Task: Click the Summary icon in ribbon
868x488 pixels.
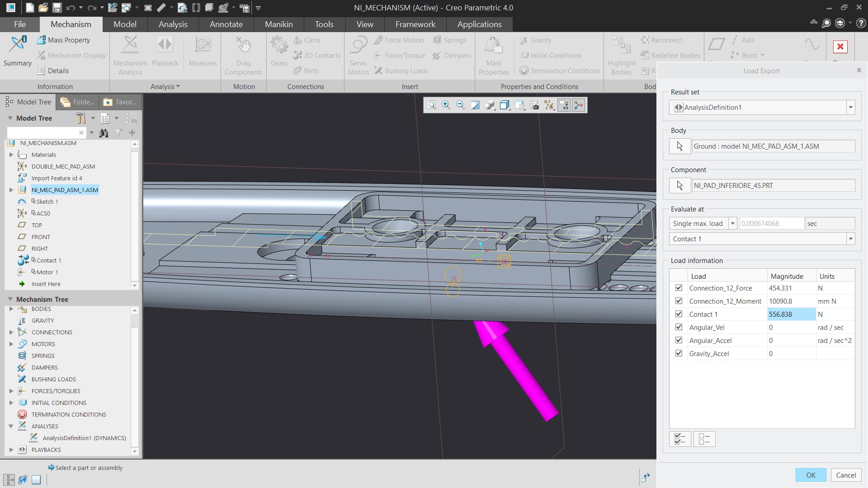Action: (x=18, y=51)
